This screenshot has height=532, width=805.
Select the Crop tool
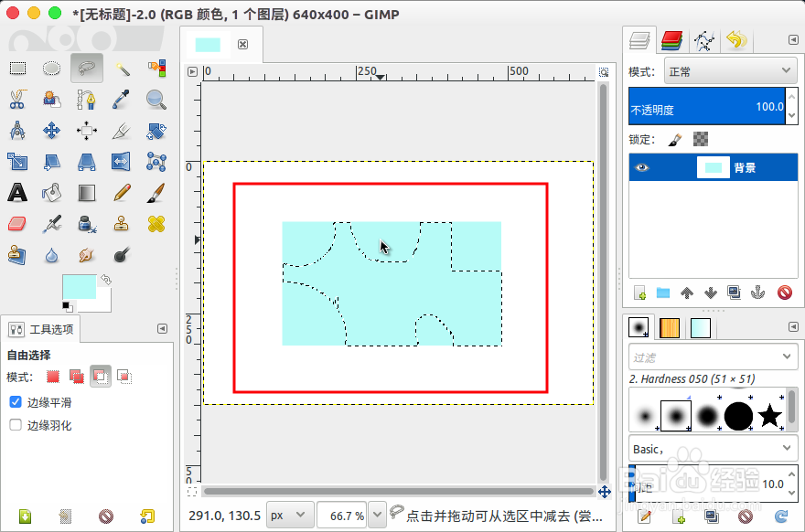point(122,131)
